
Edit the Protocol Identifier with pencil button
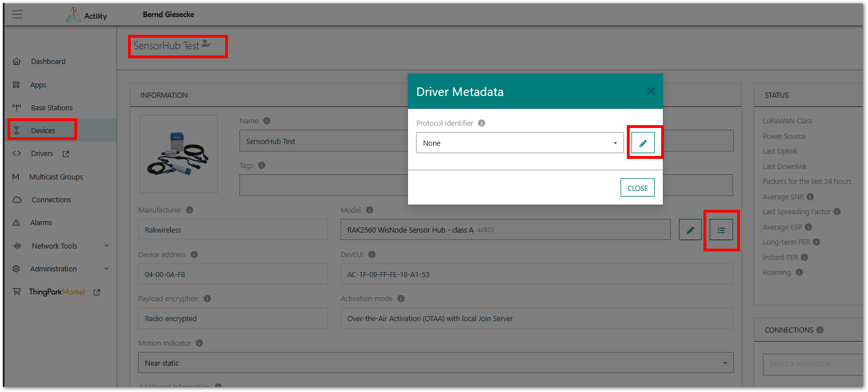pyautogui.click(x=643, y=143)
